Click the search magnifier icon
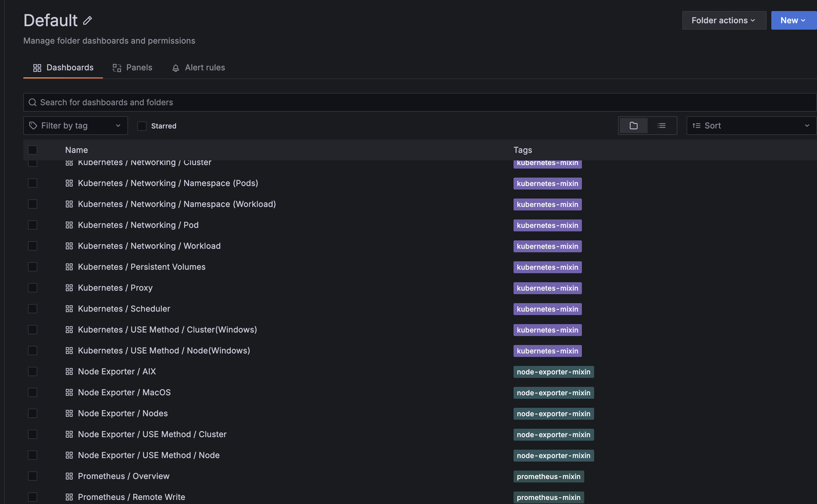Image resolution: width=817 pixels, height=504 pixels. tap(32, 102)
